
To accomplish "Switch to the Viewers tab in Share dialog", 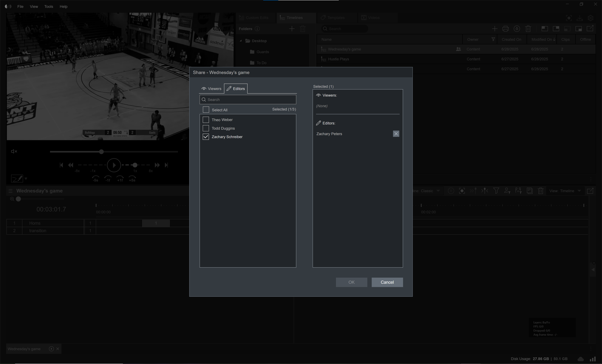I will pyautogui.click(x=211, y=89).
